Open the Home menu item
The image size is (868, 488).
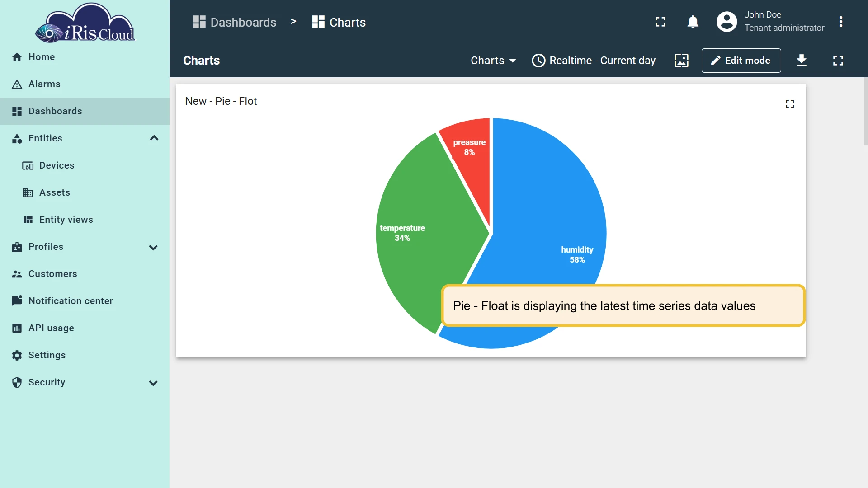tap(85, 57)
